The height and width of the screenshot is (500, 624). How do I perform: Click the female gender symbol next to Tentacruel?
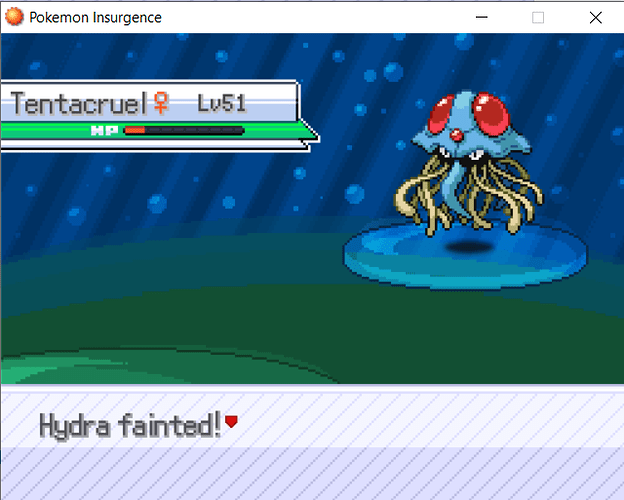(161, 103)
